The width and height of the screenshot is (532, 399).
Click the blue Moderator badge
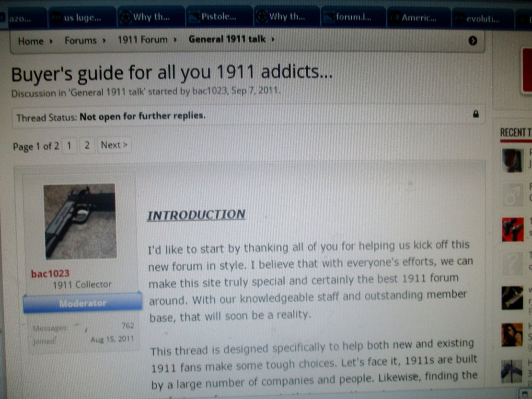coord(83,303)
